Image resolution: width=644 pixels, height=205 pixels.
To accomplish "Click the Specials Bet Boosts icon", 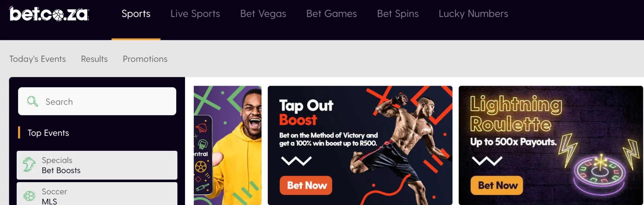I will coord(29,164).
